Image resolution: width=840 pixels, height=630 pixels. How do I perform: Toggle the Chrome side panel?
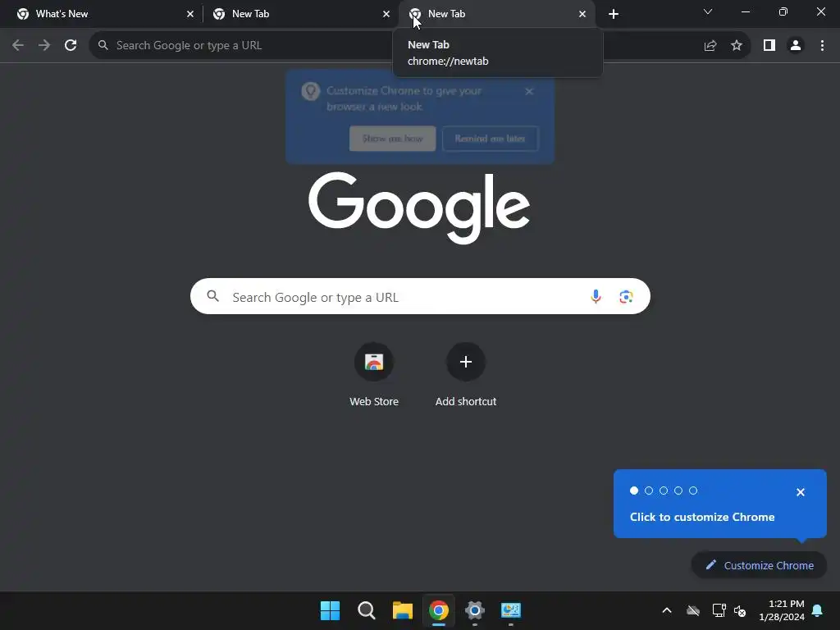[x=769, y=46]
